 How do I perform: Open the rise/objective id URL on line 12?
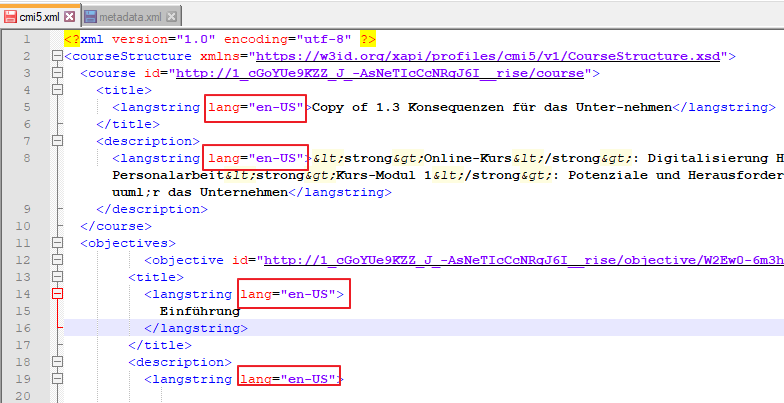(x=524, y=260)
